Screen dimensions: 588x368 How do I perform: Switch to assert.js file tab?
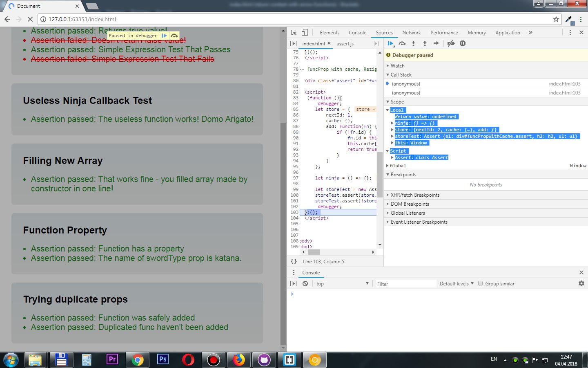pos(345,44)
